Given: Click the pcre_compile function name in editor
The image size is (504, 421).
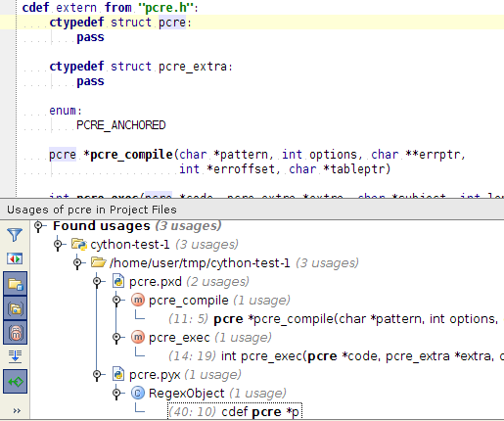Looking at the screenshot, I should (x=131, y=155).
